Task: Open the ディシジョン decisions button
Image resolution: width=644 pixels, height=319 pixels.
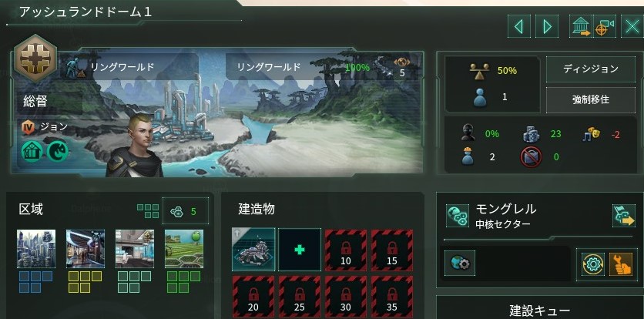Action: pyautogui.click(x=591, y=69)
